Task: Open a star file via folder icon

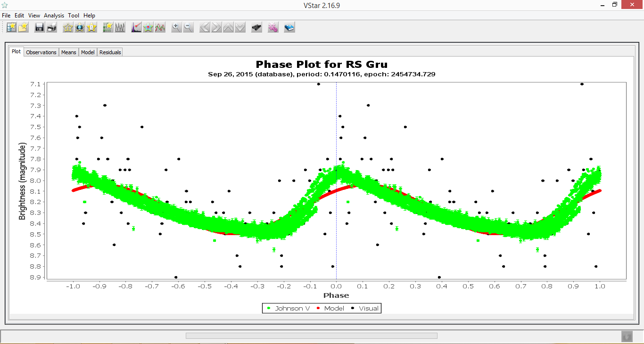Action: pos(23,28)
